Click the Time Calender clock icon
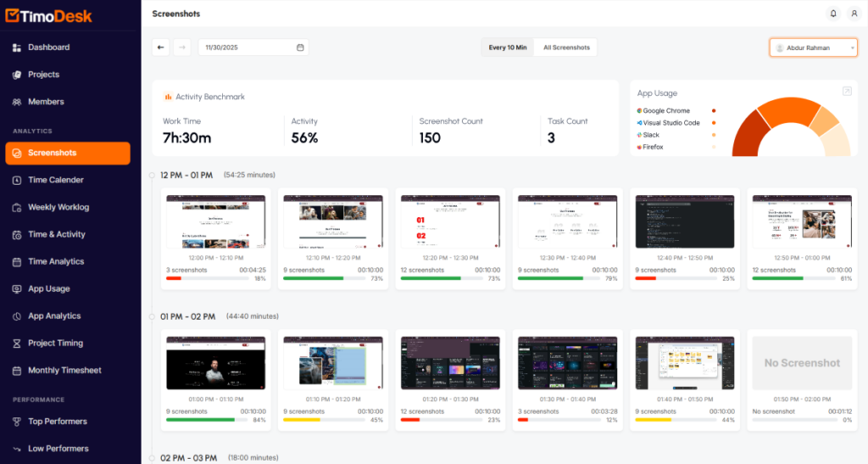868x464 pixels. click(17, 180)
